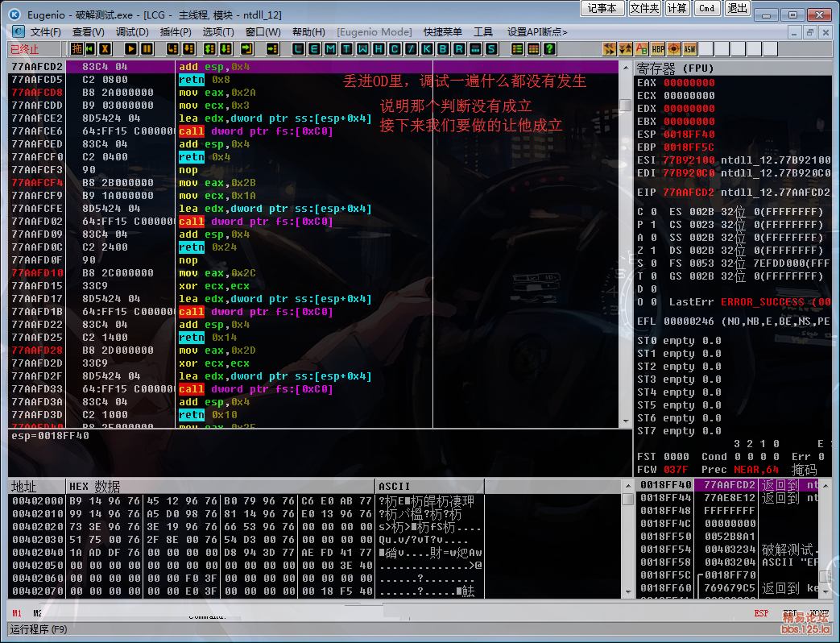
Task: Open Executable modules with E icon
Action: point(314,49)
